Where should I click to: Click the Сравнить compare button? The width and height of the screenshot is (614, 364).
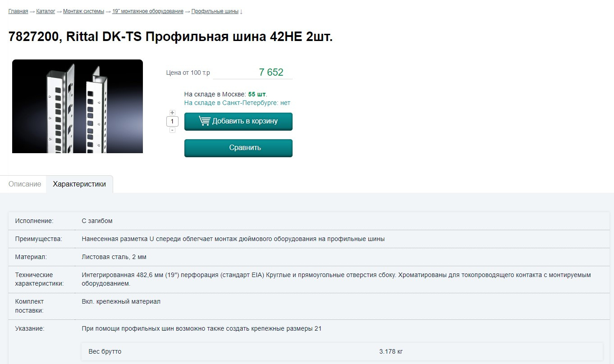tap(238, 148)
